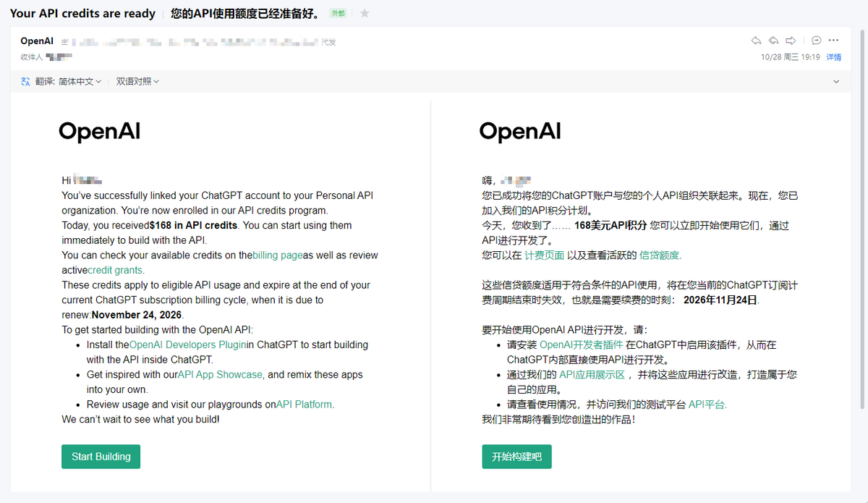Open the 简体中文 language dropdown
This screenshot has height=503, width=868.
[80, 82]
